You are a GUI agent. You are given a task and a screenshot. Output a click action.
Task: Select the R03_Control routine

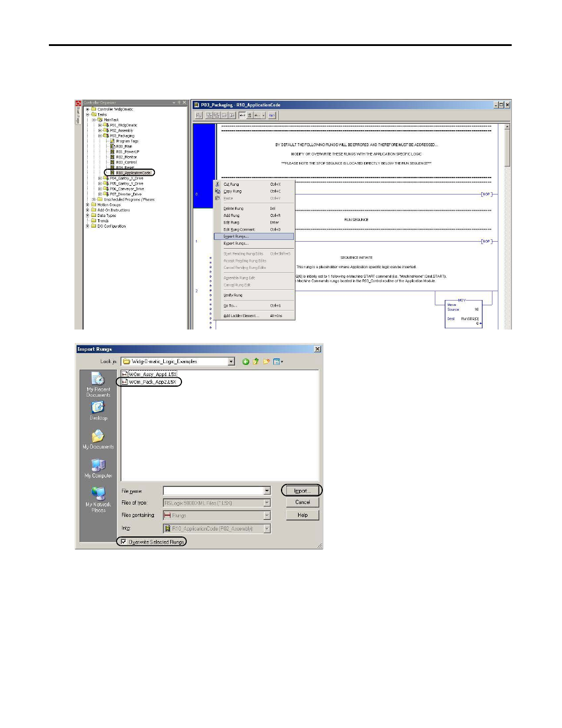click(x=124, y=162)
